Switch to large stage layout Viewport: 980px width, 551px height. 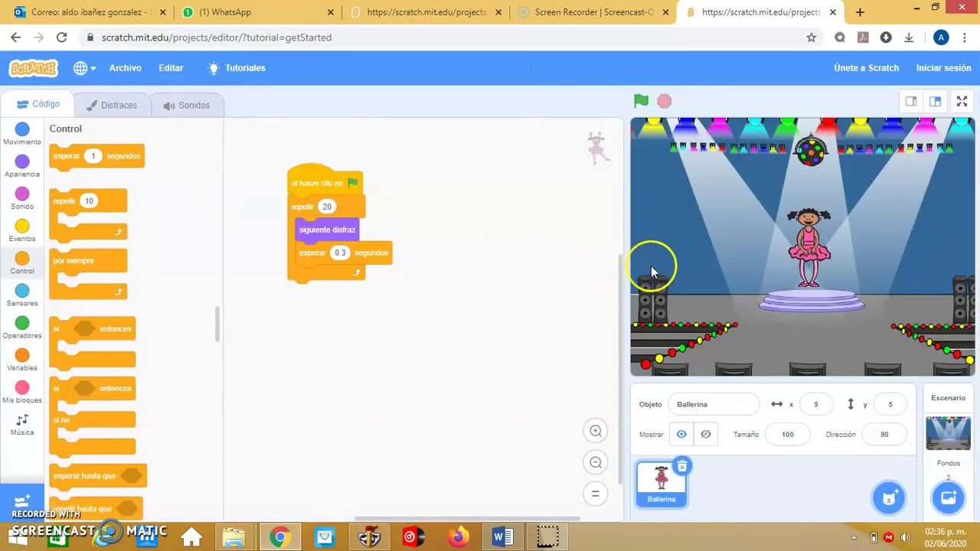point(936,102)
